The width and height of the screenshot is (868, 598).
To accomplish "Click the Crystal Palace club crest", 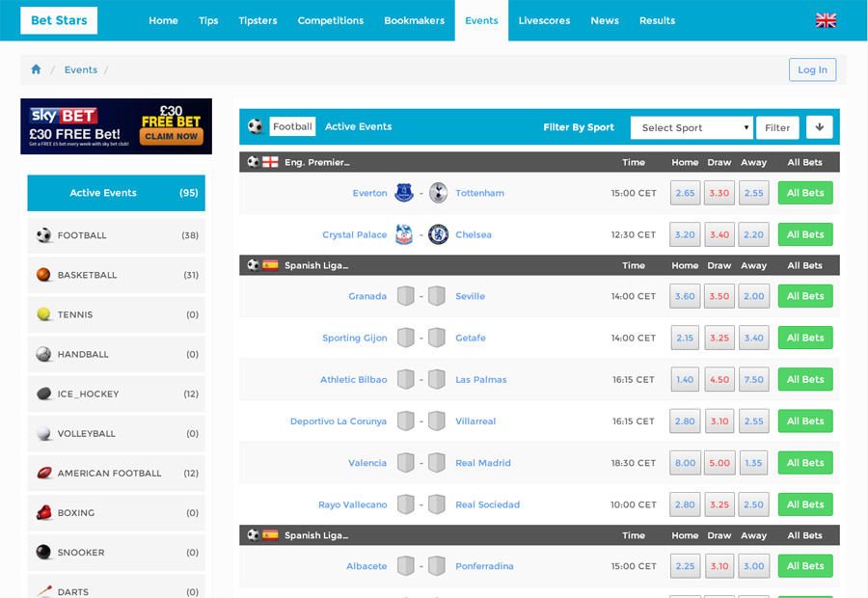I will [x=404, y=234].
